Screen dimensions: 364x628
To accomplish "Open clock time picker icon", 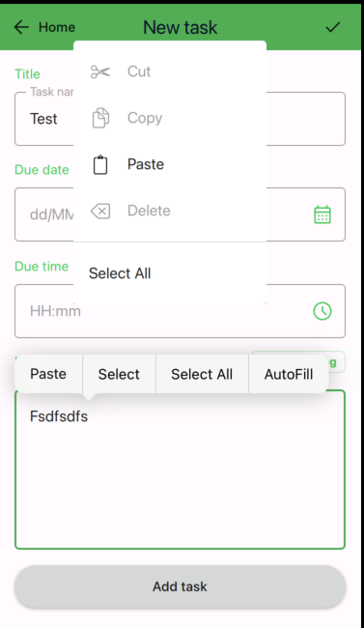I will (x=322, y=311).
